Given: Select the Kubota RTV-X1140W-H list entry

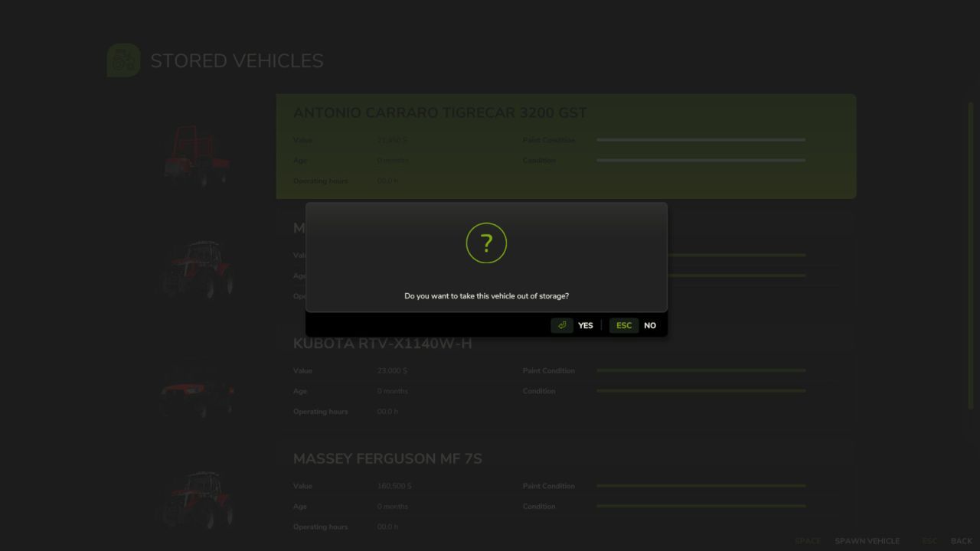Looking at the screenshot, I should pos(383,343).
